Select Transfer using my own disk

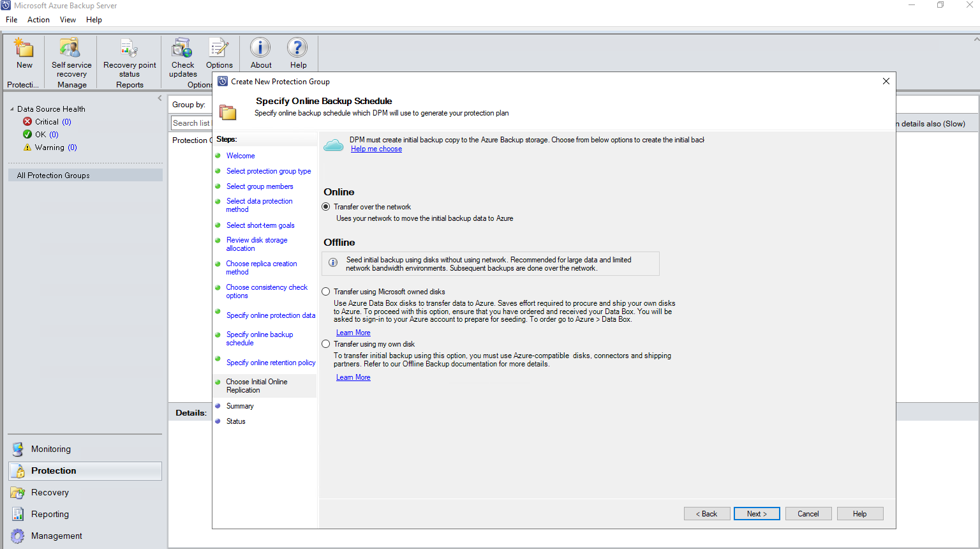(326, 344)
